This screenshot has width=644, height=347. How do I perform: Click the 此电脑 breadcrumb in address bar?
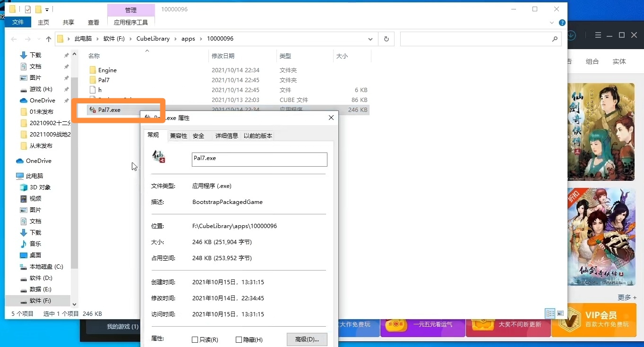point(83,39)
